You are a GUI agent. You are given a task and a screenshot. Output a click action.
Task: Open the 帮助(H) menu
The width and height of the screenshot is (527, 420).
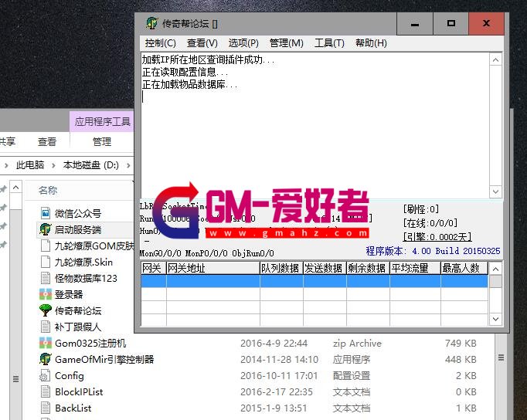[x=371, y=43]
